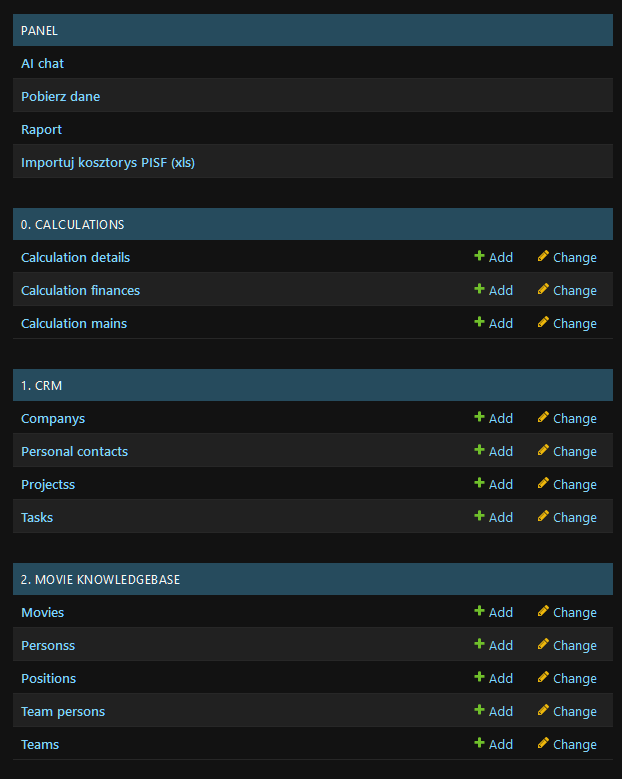Click the green plus icon for Calculation details
This screenshot has width=622, height=779.
coord(479,256)
